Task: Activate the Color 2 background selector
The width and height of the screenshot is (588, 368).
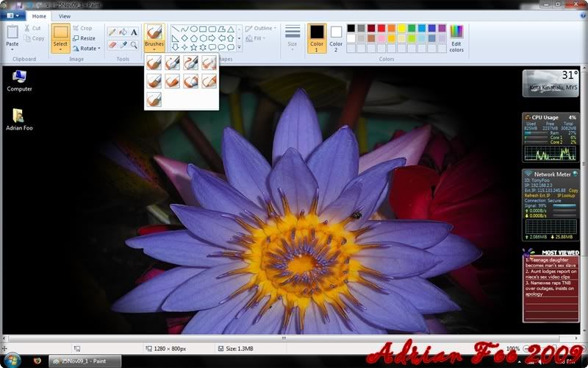Action: (x=336, y=38)
